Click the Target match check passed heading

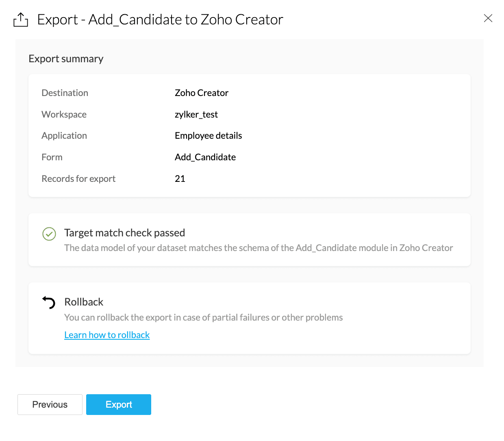(x=124, y=233)
